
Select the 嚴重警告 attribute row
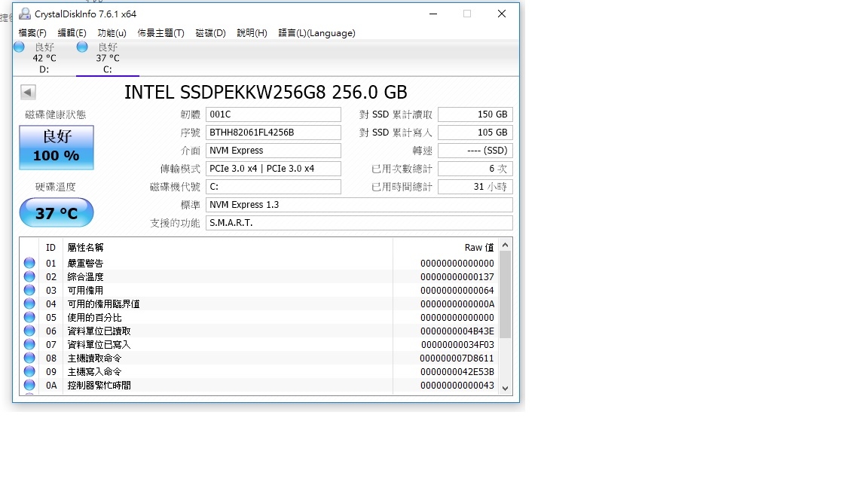click(259, 264)
